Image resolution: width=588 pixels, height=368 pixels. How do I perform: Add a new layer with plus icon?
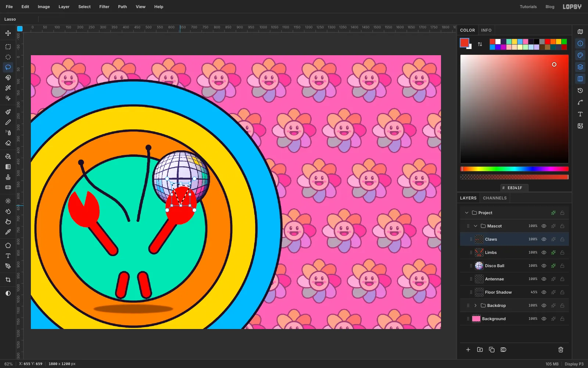click(468, 350)
